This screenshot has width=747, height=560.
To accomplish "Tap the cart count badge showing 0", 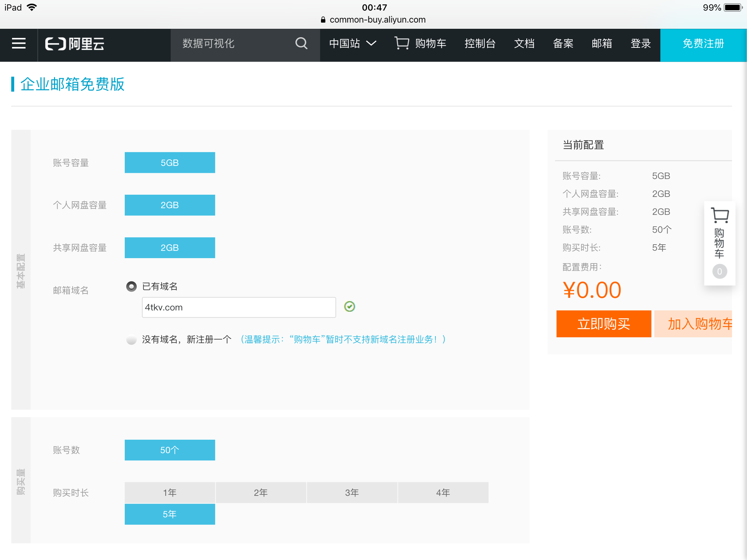I will pos(719,271).
